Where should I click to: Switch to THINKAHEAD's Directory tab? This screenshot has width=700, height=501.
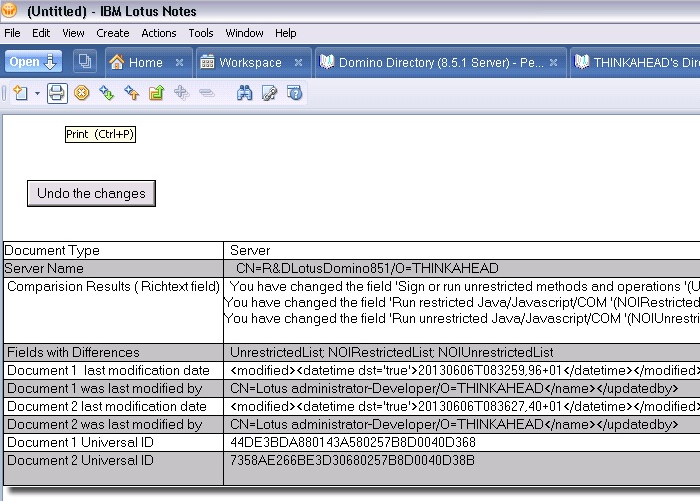pyautogui.click(x=636, y=63)
